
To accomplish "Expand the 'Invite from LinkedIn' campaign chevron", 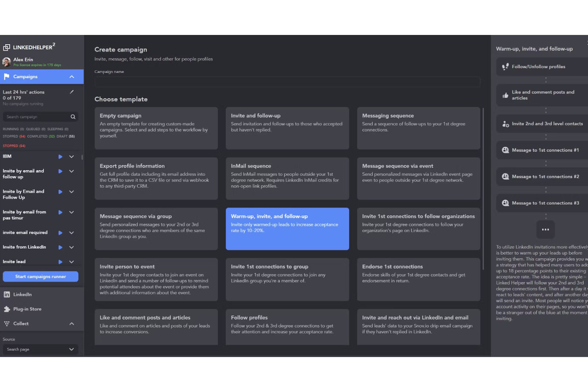I will (72, 247).
